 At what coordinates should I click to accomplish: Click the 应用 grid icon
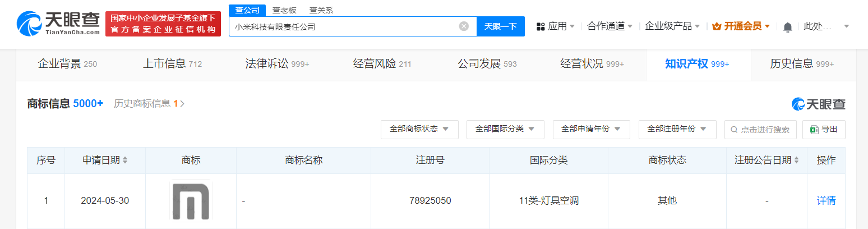point(541,26)
